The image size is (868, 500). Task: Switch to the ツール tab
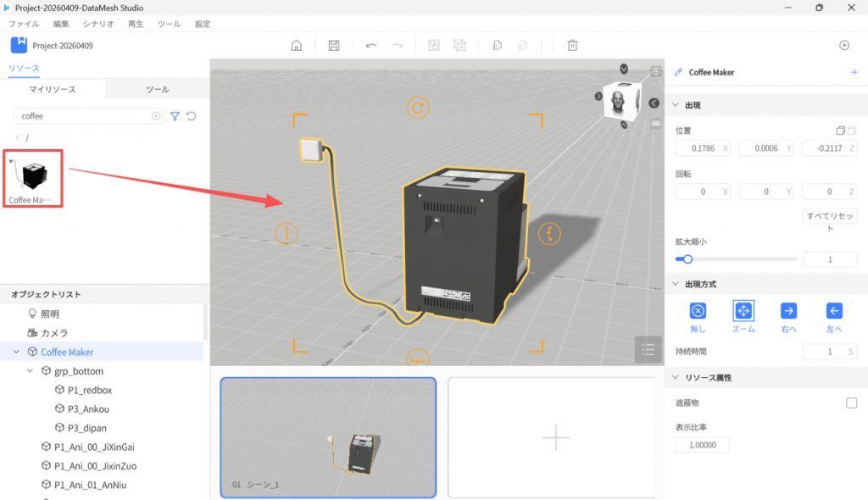[157, 89]
